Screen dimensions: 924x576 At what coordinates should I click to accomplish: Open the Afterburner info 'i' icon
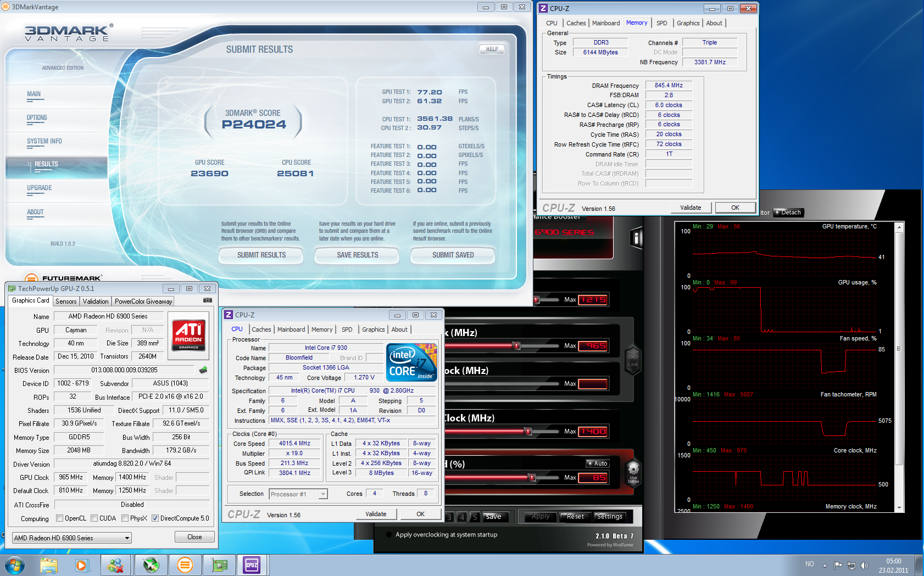pos(636,238)
